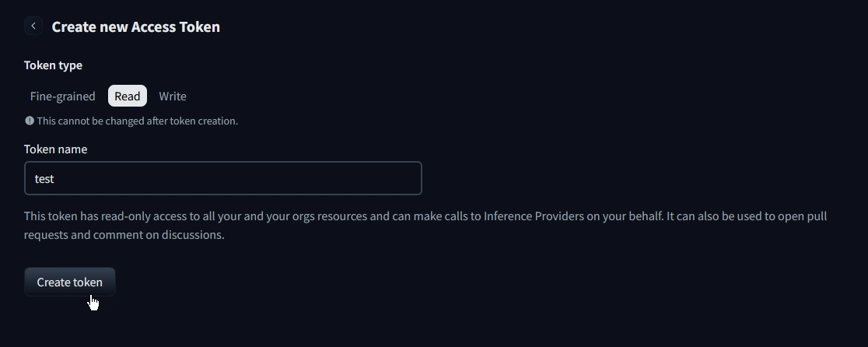The image size is (868, 347).
Task: Click the "Token name" label
Action: tap(55, 149)
